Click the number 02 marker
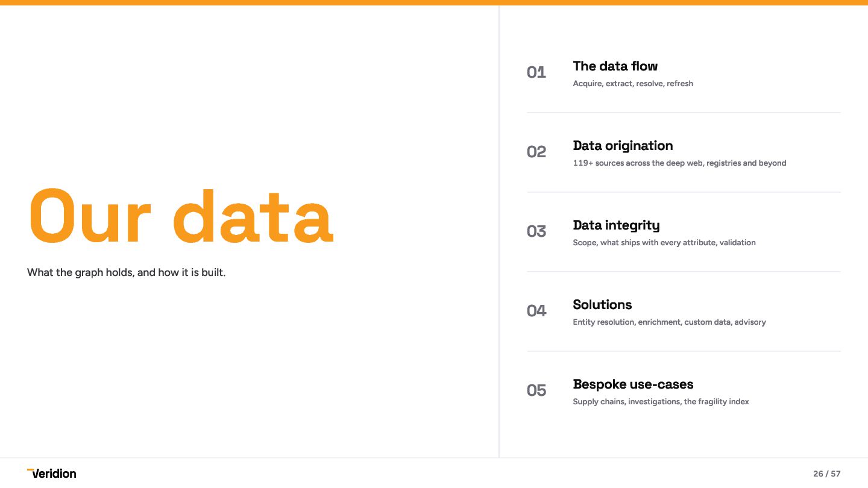868x488 pixels. (x=536, y=152)
